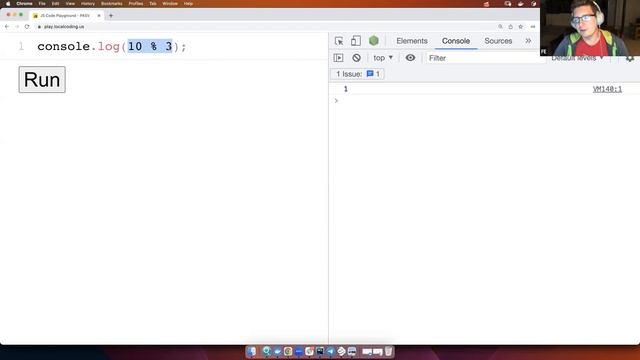Toggle the device toolbar icon in DevTools
Screen dimensions: 640x360
pyautogui.click(x=356, y=41)
